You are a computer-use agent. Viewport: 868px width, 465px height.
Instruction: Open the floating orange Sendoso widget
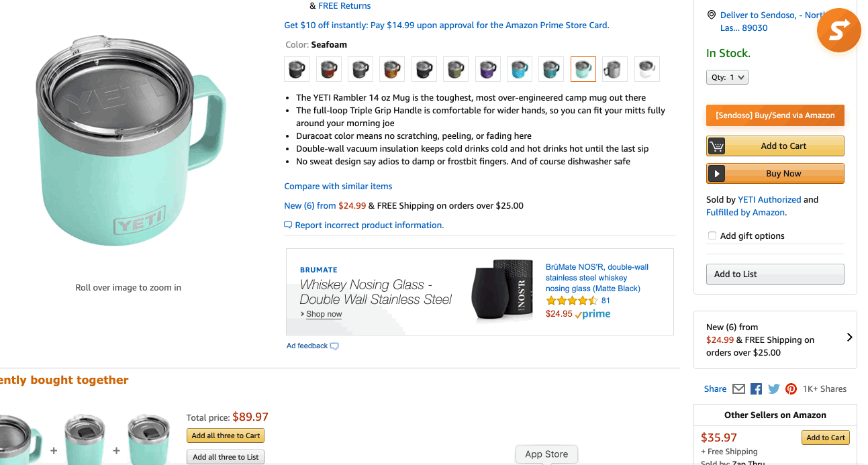(x=838, y=30)
